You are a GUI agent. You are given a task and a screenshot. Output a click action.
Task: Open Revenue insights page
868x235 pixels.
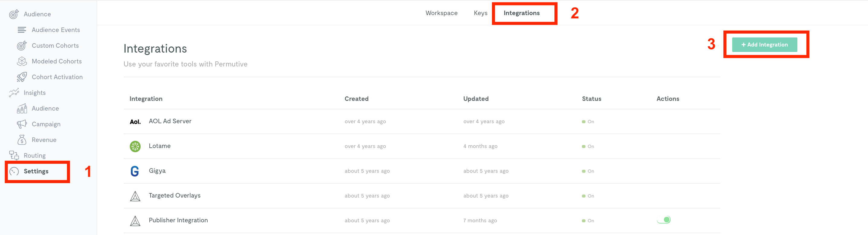point(44,140)
